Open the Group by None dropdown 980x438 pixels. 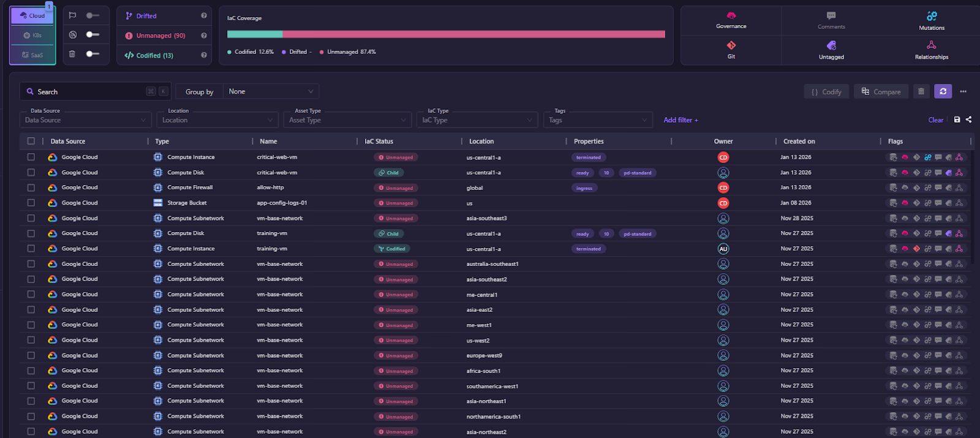tap(271, 91)
